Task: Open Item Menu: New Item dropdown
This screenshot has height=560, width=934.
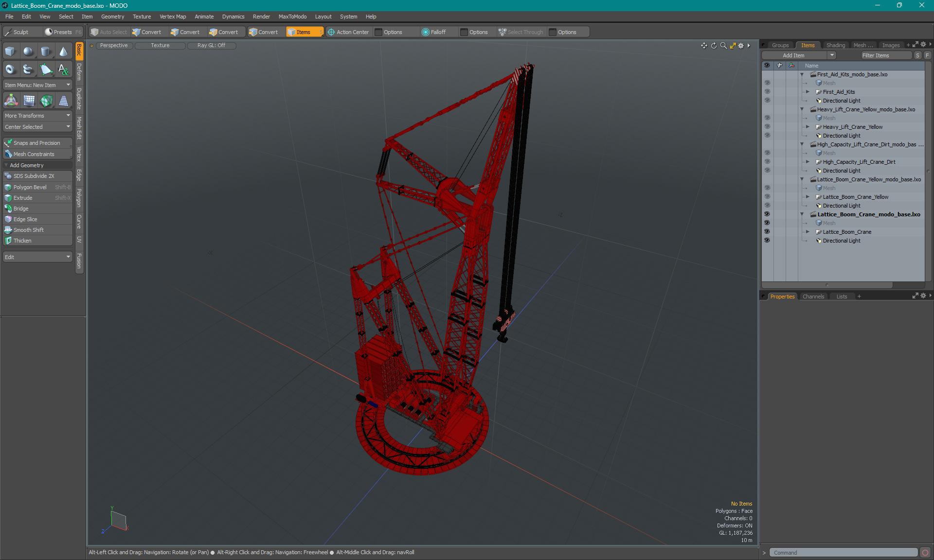Action: [x=38, y=85]
